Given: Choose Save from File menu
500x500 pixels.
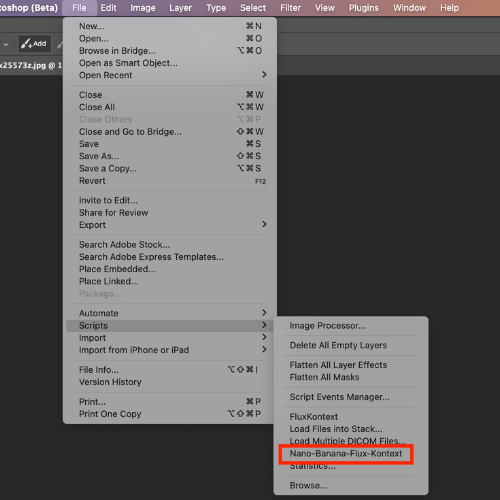Looking at the screenshot, I should pyautogui.click(x=170, y=144).
